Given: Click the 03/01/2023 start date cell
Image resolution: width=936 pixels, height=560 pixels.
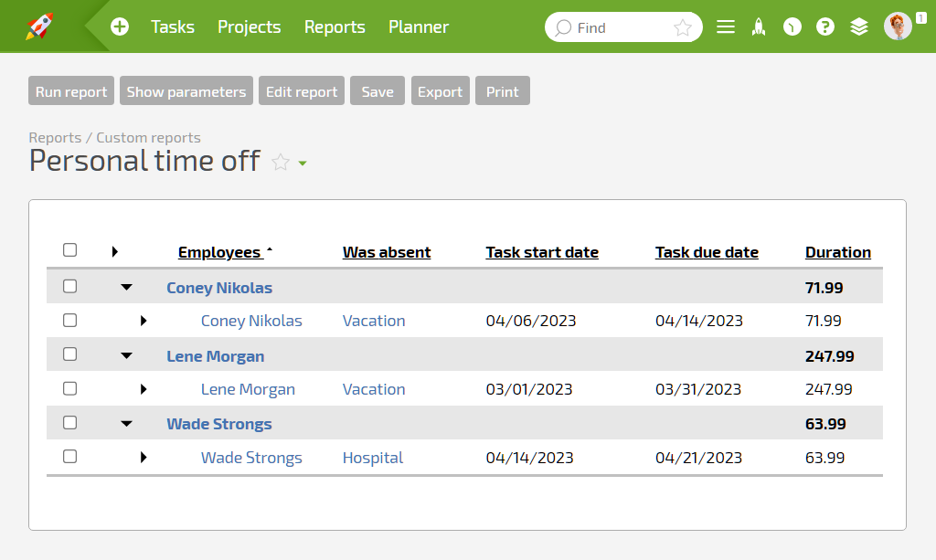Looking at the screenshot, I should click(529, 389).
